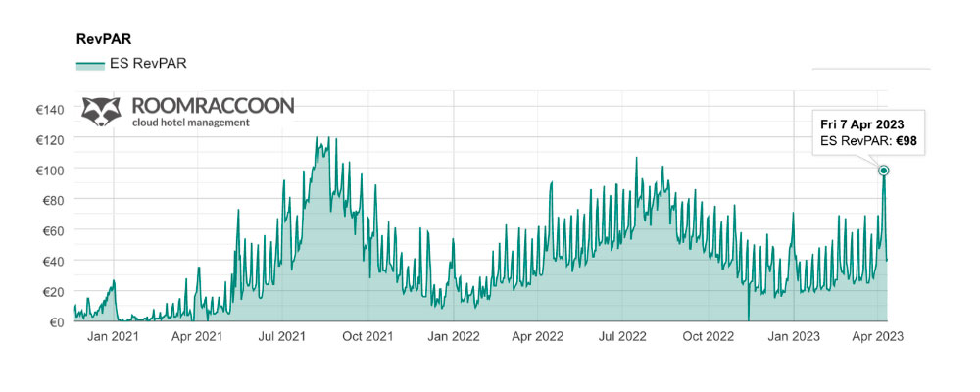Click the €0 y-axis label
980x392 pixels.
tap(56, 322)
